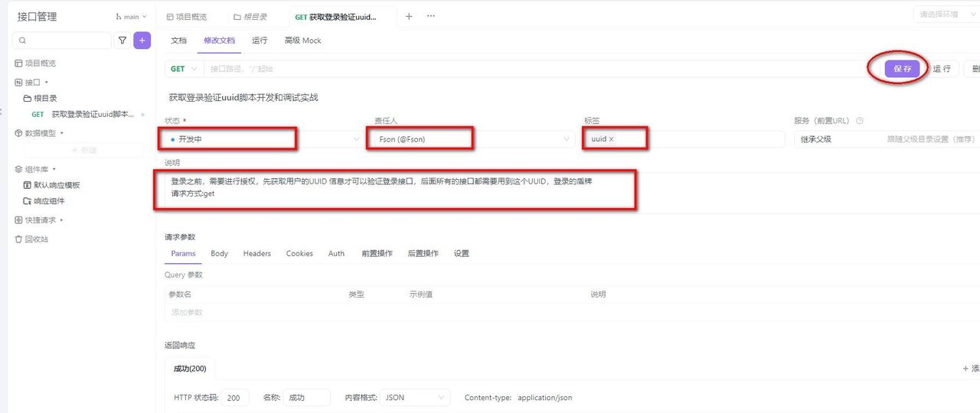
Task: Click the purple 保存 save button
Action: (x=903, y=69)
